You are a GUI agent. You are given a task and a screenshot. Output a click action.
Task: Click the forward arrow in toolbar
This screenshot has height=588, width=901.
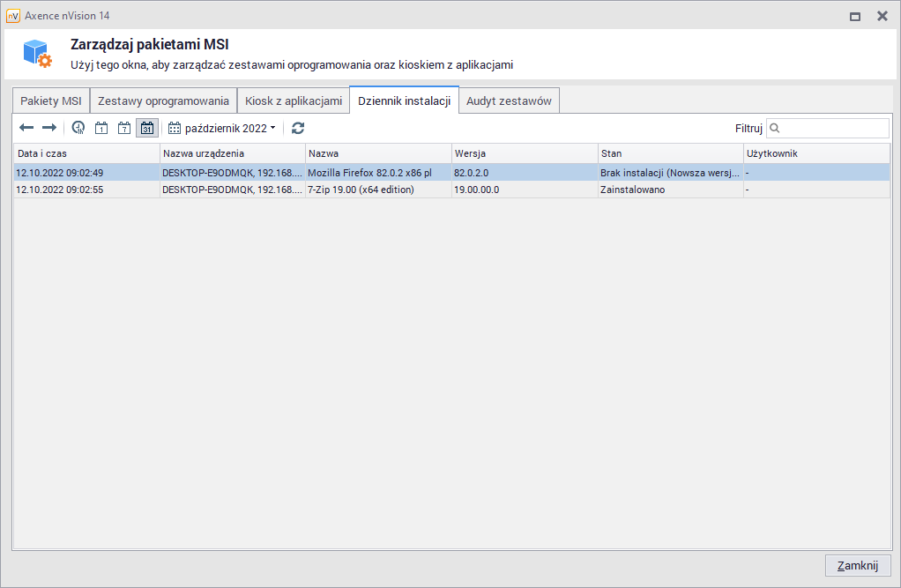coord(49,128)
